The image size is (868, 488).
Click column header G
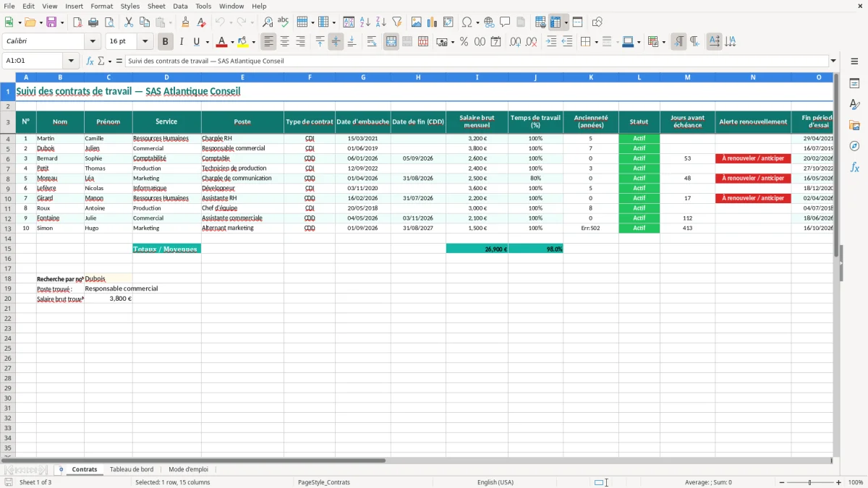363,77
